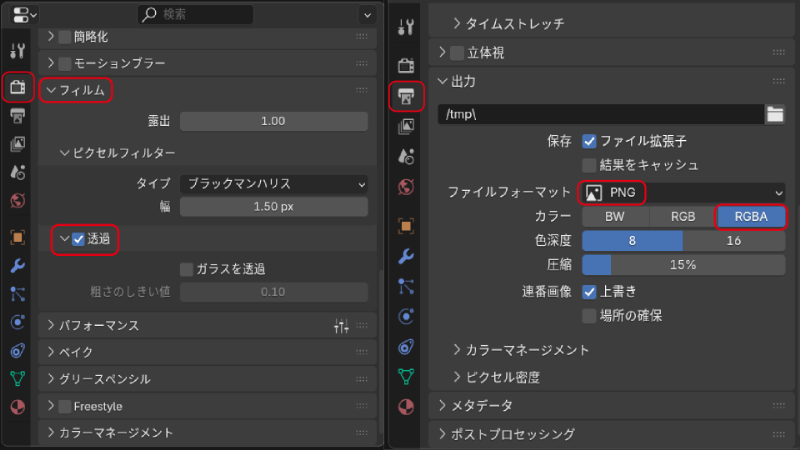Open Tool properties tab in right panel
The image size is (800, 450).
tap(406, 27)
